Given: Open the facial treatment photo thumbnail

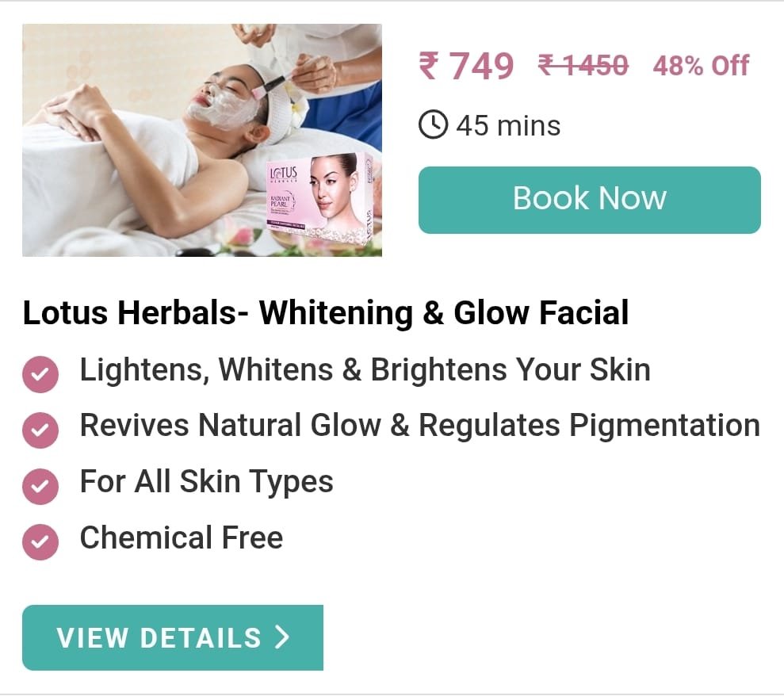Looking at the screenshot, I should 202,140.
